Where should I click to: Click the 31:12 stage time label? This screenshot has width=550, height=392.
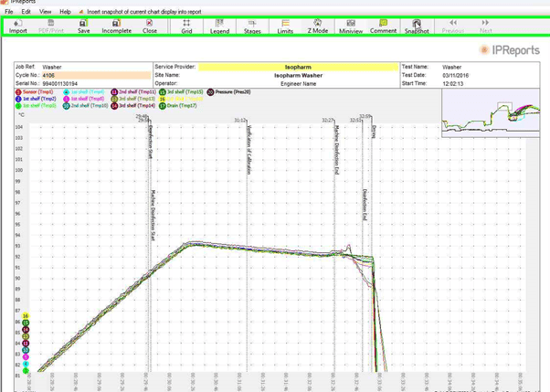(x=240, y=121)
